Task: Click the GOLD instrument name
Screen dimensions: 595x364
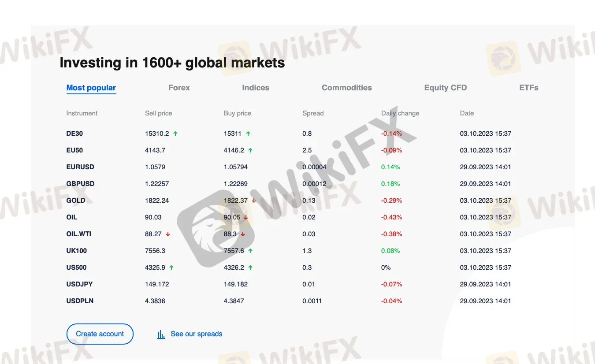Action: [x=76, y=201]
